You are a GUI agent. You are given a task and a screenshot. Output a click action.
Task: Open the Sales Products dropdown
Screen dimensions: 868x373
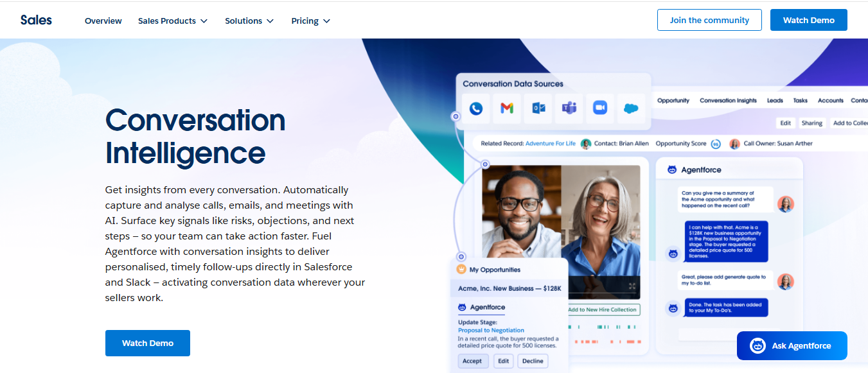tap(172, 21)
